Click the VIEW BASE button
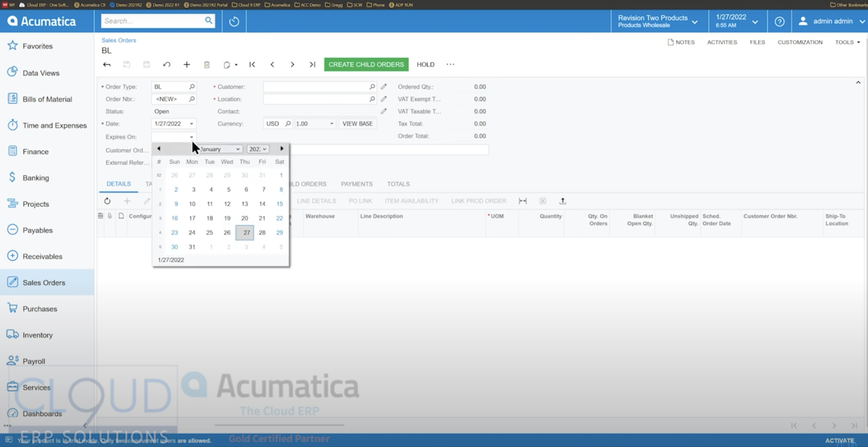Image resolution: width=868 pixels, height=447 pixels. tap(357, 123)
